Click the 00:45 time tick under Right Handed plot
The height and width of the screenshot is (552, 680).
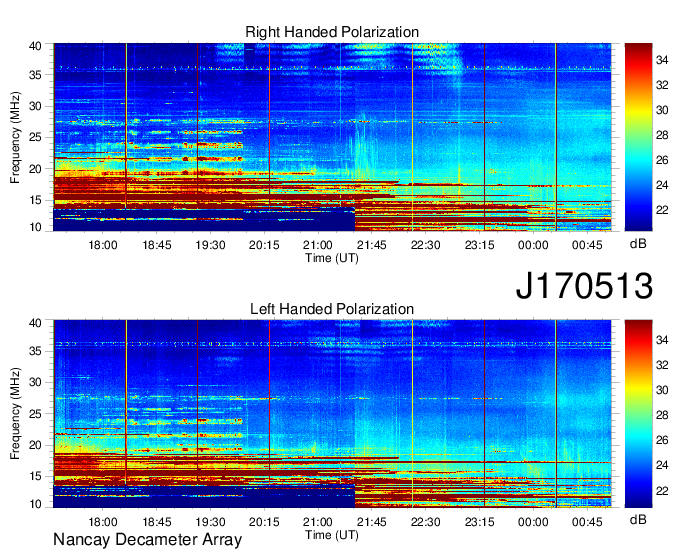click(x=587, y=245)
